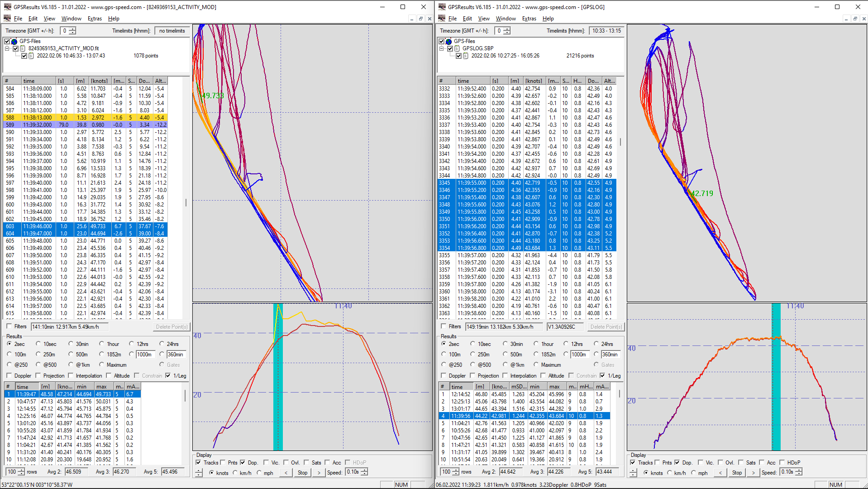Click document icon of GPSLOG.SBP
Viewport: 868px width, 489px height.
coord(457,48)
